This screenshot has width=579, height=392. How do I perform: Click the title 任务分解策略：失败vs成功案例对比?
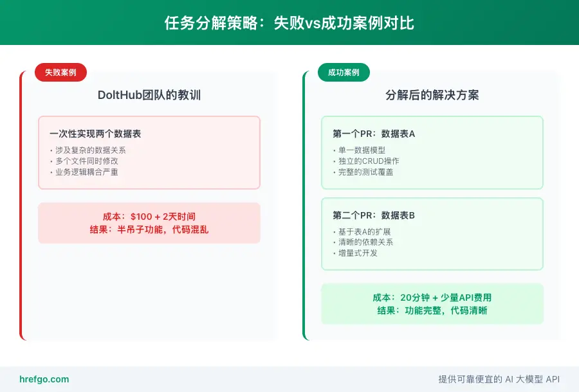[x=289, y=23]
